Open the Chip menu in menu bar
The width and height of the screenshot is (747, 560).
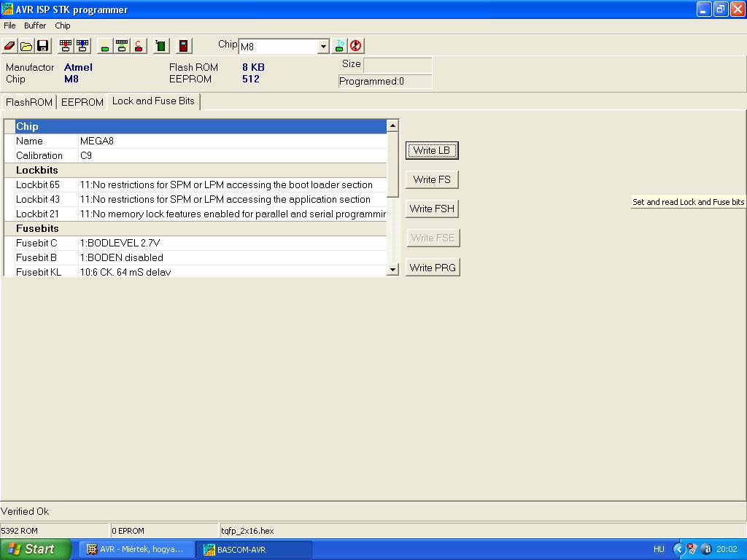pyautogui.click(x=63, y=26)
